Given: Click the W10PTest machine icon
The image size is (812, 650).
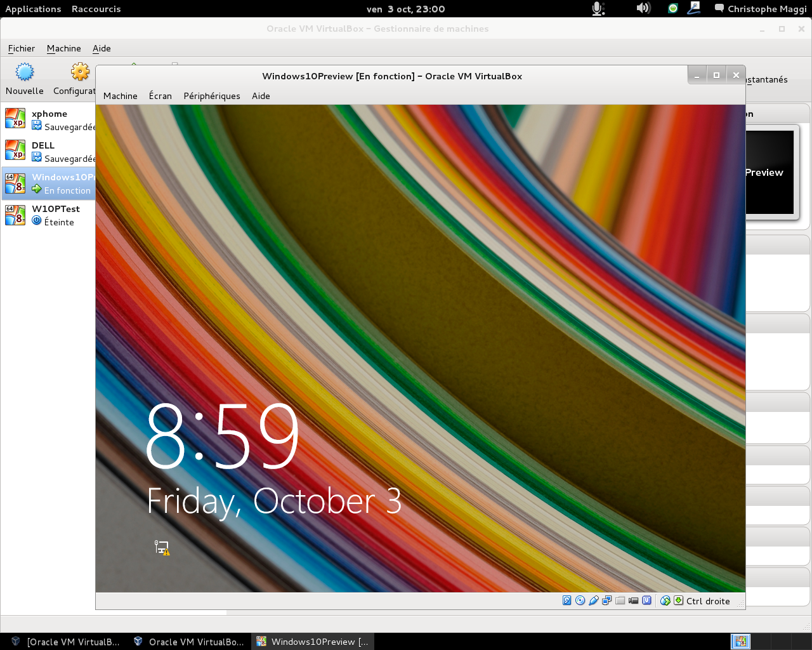Looking at the screenshot, I should pos(15,215).
